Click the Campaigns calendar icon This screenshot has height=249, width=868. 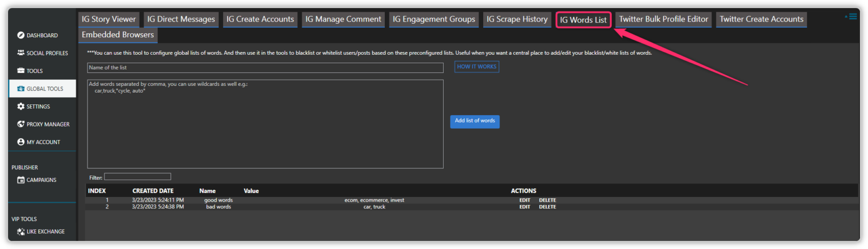pyautogui.click(x=21, y=180)
